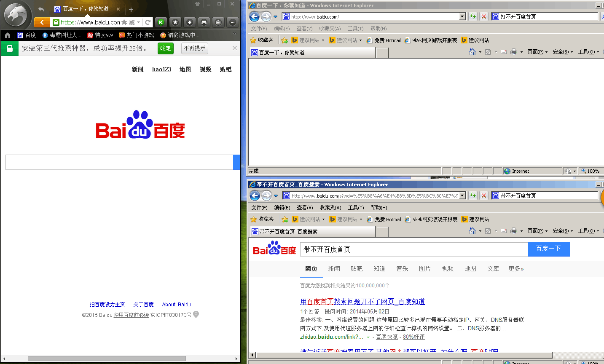Open 收藏夹 favorites star in 百度一下 IE window
Screen dimensions: 604x364
pos(262,40)
